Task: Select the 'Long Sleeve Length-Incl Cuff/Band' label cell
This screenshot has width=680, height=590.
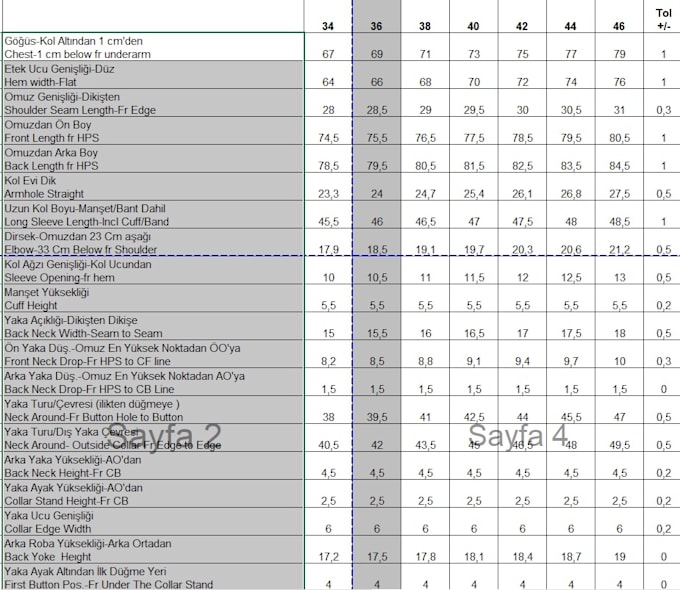Action: point(153,214)
